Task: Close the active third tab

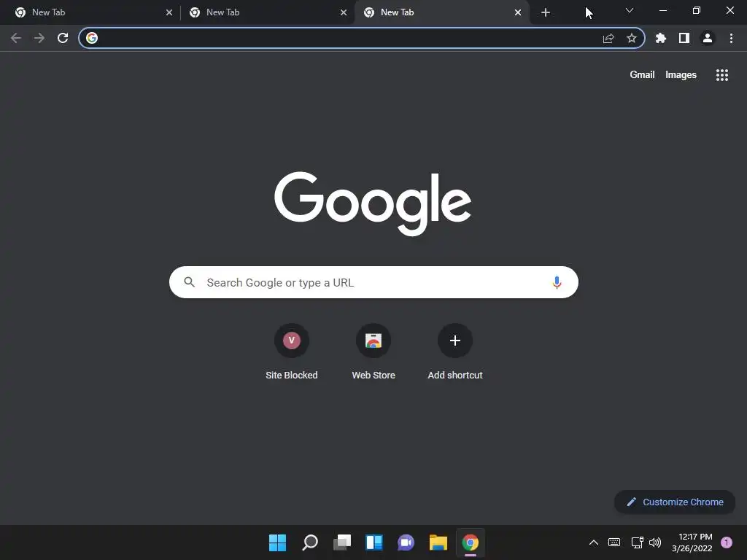Action: tap(518, 12)
